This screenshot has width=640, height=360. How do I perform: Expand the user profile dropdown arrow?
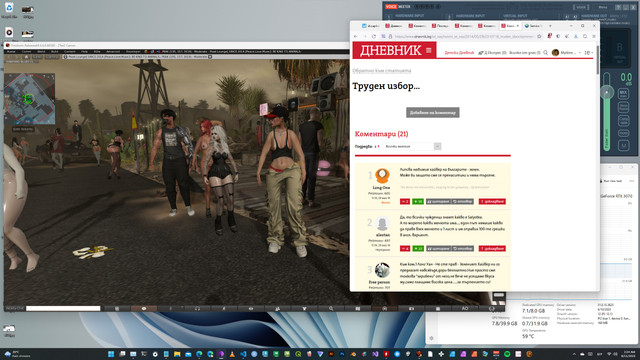tap(580, 53)
